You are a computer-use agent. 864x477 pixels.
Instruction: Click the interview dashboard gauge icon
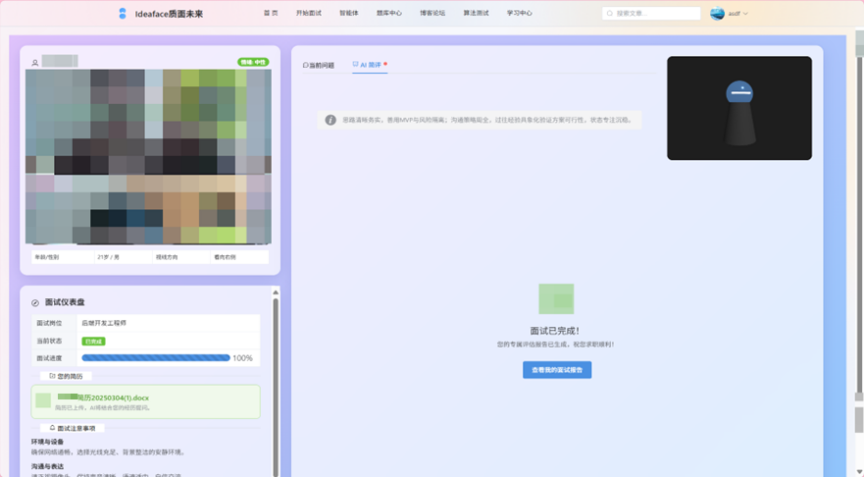[x=35, y=302]
